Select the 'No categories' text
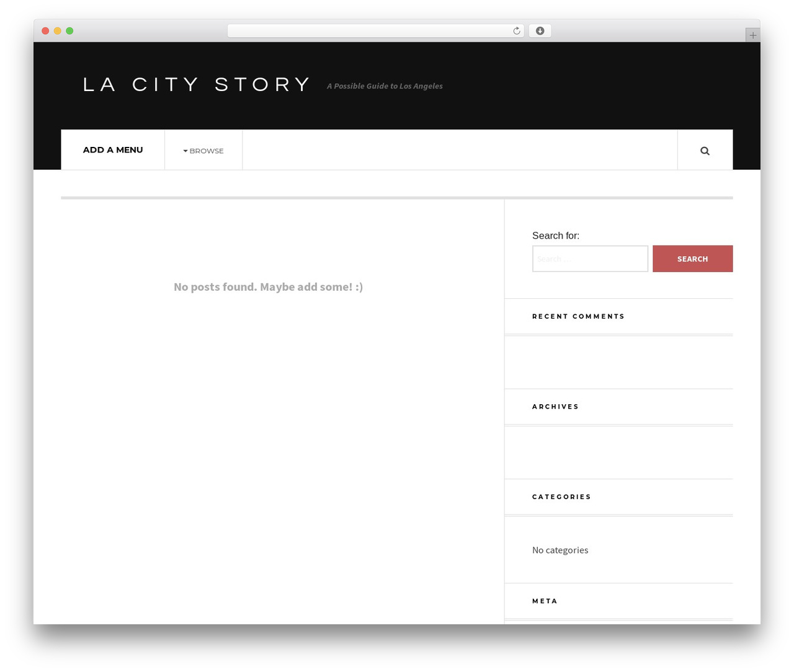Image resolution: width=794 pixels, height=672 pixels. 560,550
